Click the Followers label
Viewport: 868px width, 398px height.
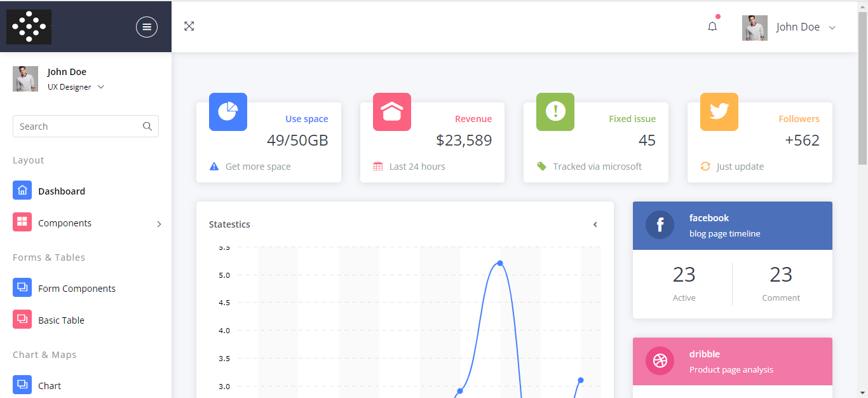coord(799,119)
